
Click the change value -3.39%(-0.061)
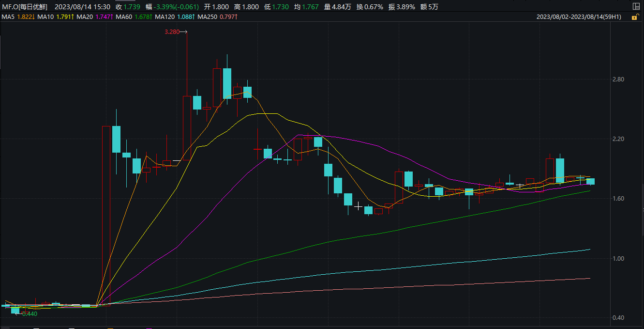point(176,7)
